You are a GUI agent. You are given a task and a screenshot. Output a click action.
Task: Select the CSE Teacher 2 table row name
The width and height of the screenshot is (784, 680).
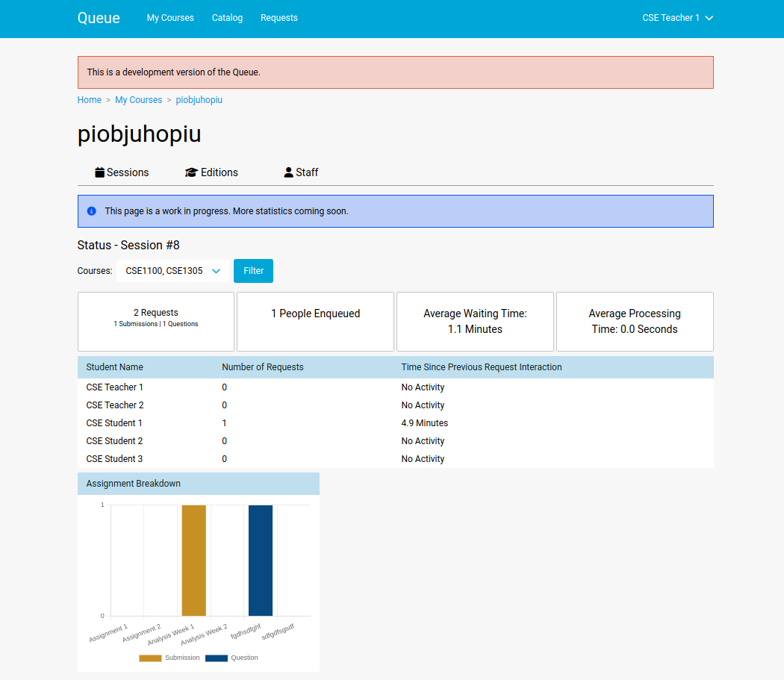pyautogui.click(x=115, y=405)
